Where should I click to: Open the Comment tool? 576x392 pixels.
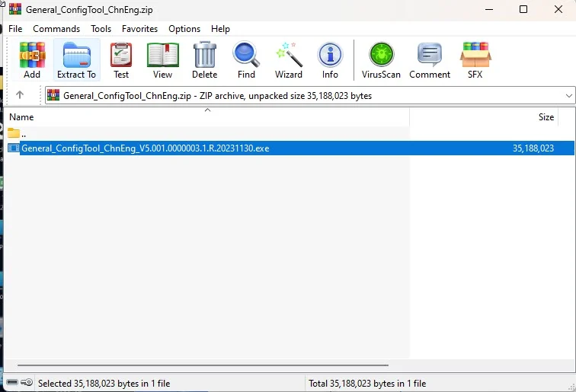[430, 60]
